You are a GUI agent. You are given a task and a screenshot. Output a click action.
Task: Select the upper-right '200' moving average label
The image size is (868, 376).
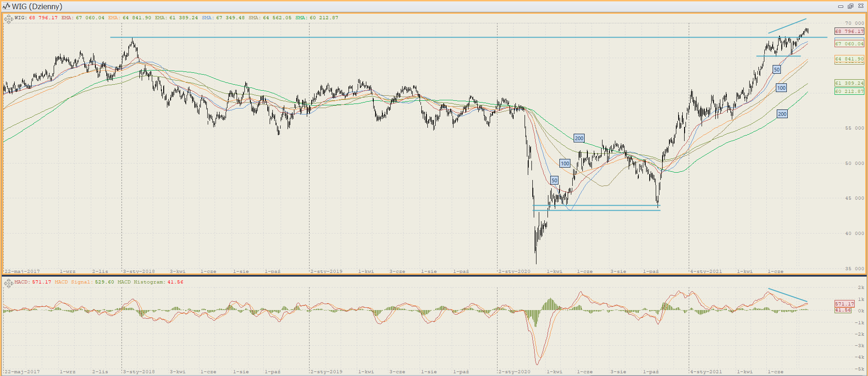782,114
